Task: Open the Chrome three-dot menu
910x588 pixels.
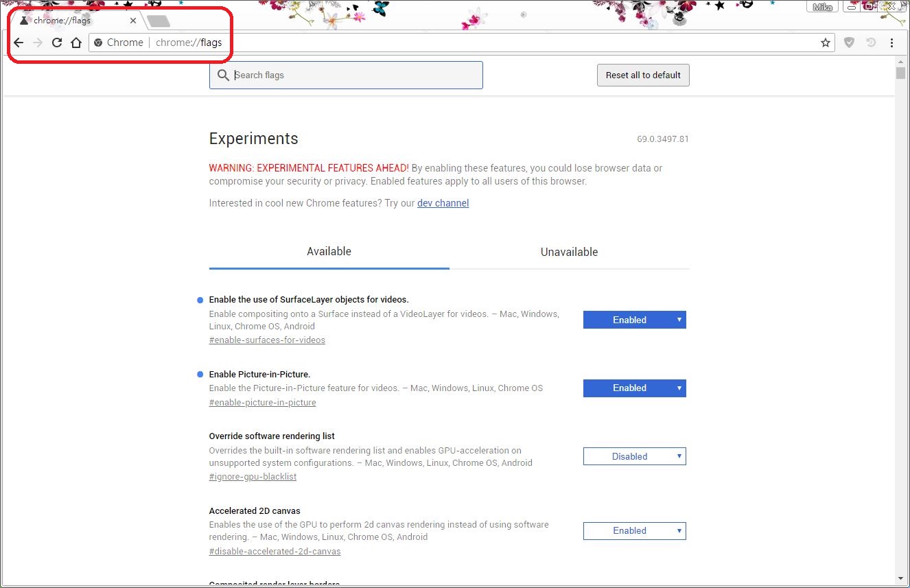Action: [891, 43]
